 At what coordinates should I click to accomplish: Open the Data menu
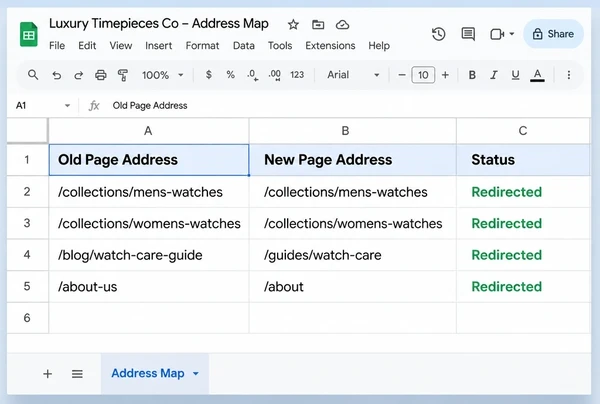244,46
